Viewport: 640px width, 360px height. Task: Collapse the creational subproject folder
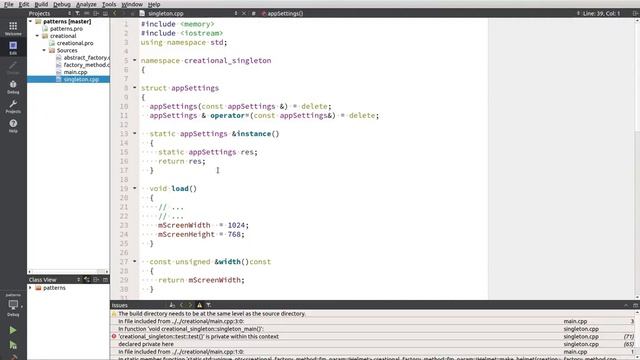coord(38,36)
